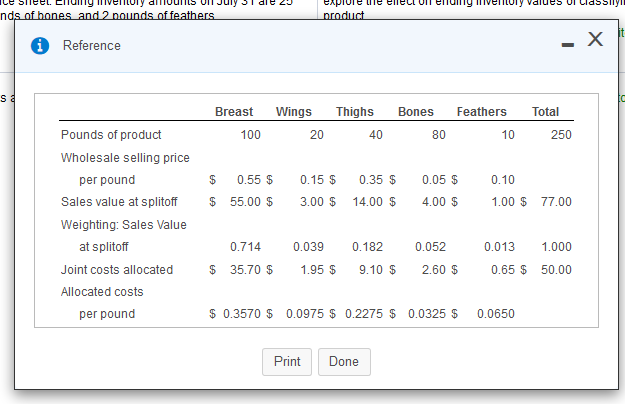
Task: Click the Sales value at splitoff label
Action: point(119,202)
